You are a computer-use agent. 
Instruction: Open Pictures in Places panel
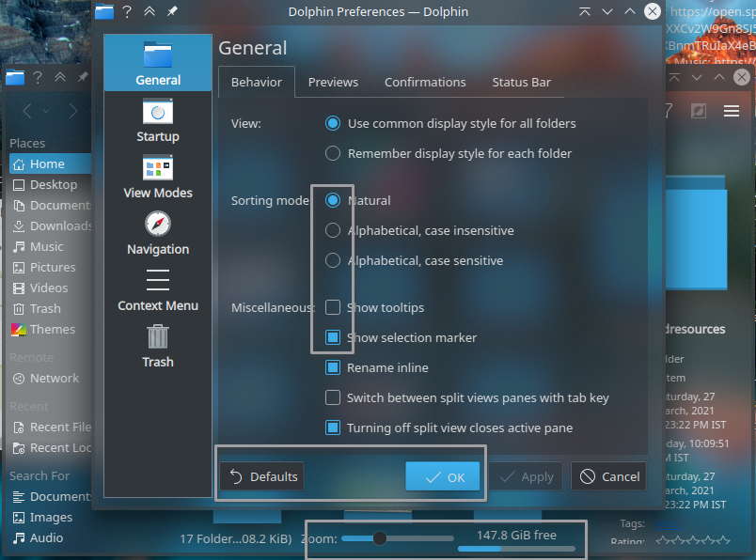tap(50, 268)
